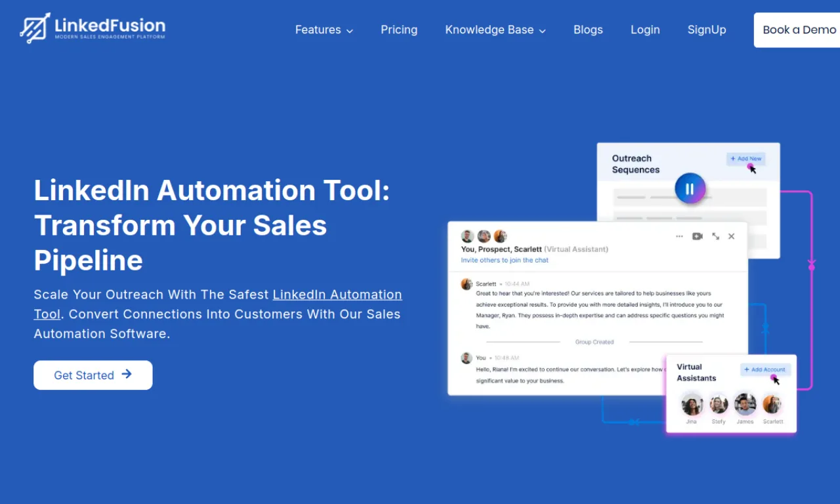Open the SignUp page

point(707,30)
